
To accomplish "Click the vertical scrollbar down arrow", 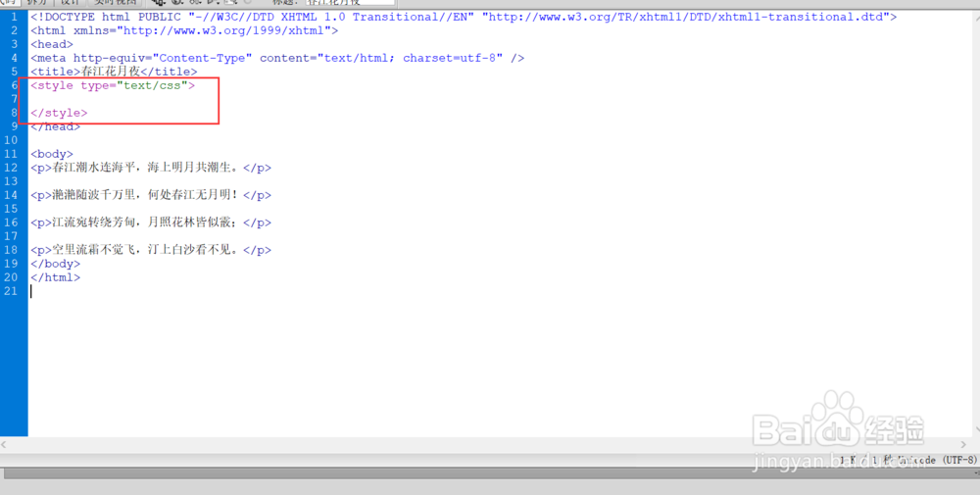I will pos(976,430).
